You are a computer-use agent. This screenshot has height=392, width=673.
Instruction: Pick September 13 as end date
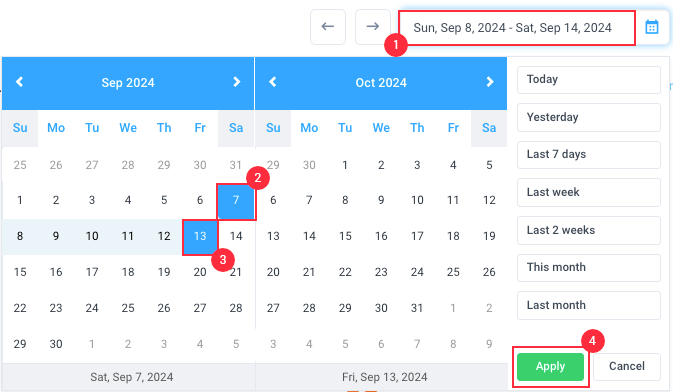coord(200,237)
